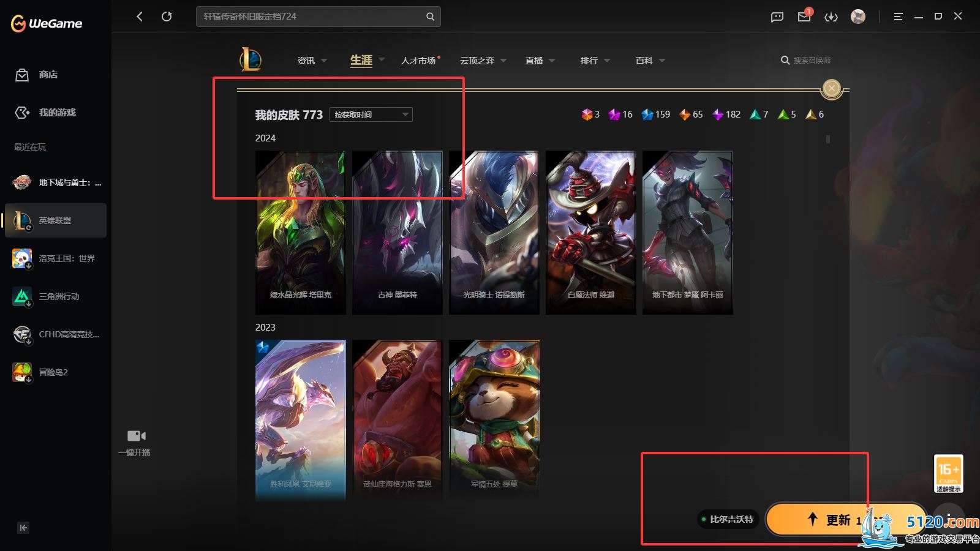Open the 地下都市 梦魇 阿卡丽 skin card
Screen dimensions: 980x551
point(688,233)
